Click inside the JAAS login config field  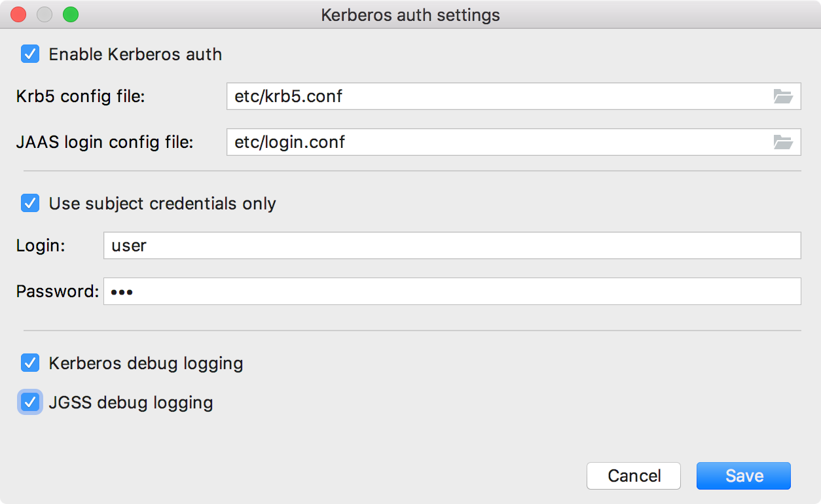click(x=458, y=142)
